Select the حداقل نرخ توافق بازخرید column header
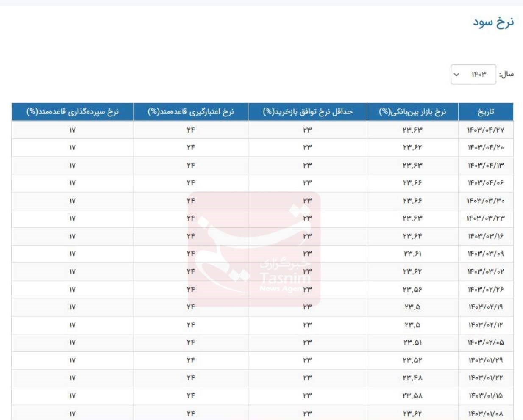This screenshot has width=523, height=420. pos(307,112)
